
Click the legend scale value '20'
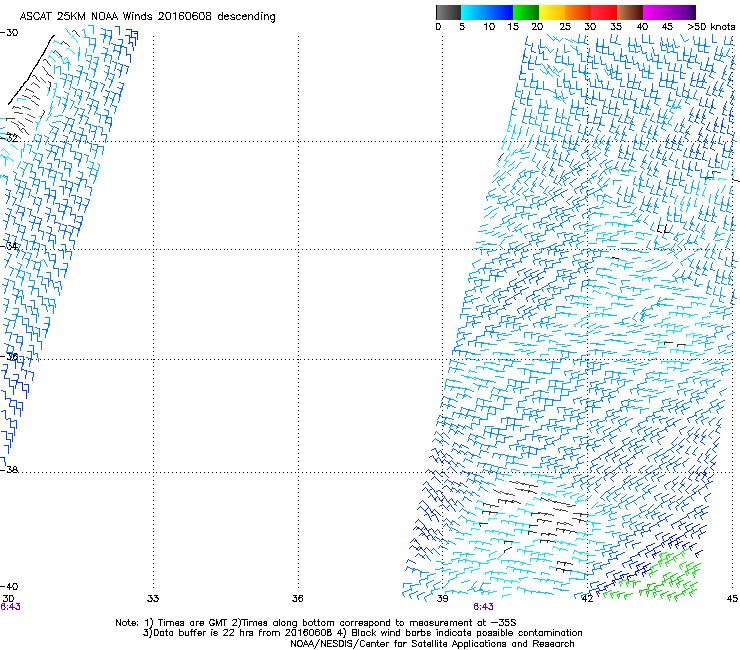point(537,27)
